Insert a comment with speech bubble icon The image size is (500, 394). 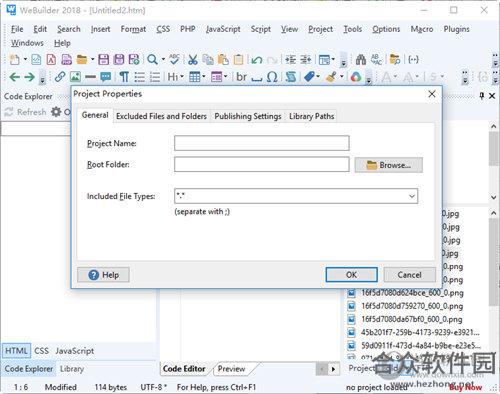(106, 77)
